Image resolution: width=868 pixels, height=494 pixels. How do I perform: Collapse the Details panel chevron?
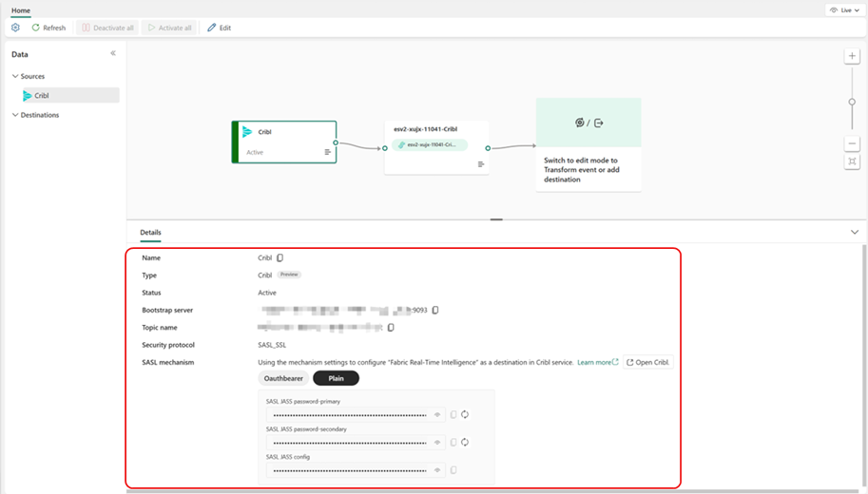point(855,233)
